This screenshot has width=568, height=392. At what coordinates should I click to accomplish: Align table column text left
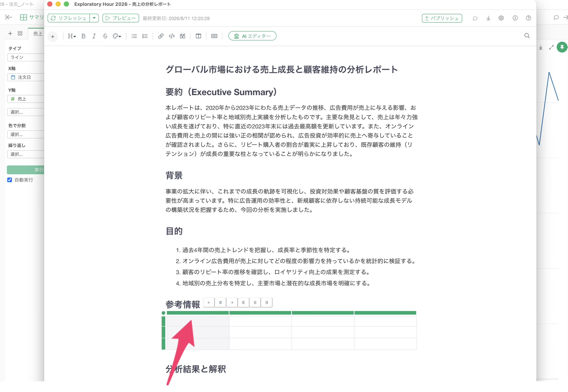click(244, 303)
